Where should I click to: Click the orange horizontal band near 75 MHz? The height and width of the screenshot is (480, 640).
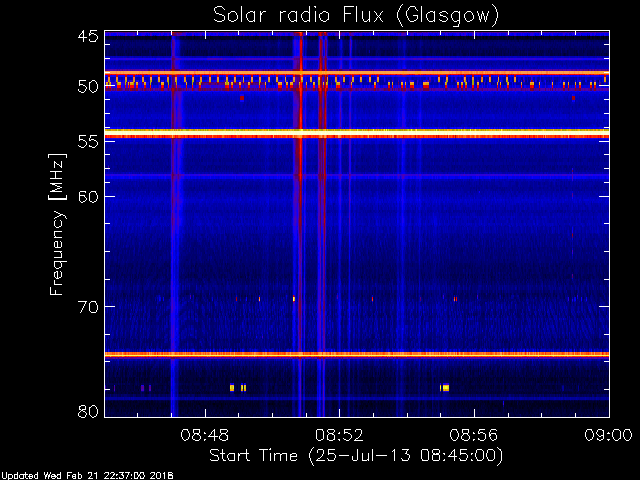click(x=357, y=354)
